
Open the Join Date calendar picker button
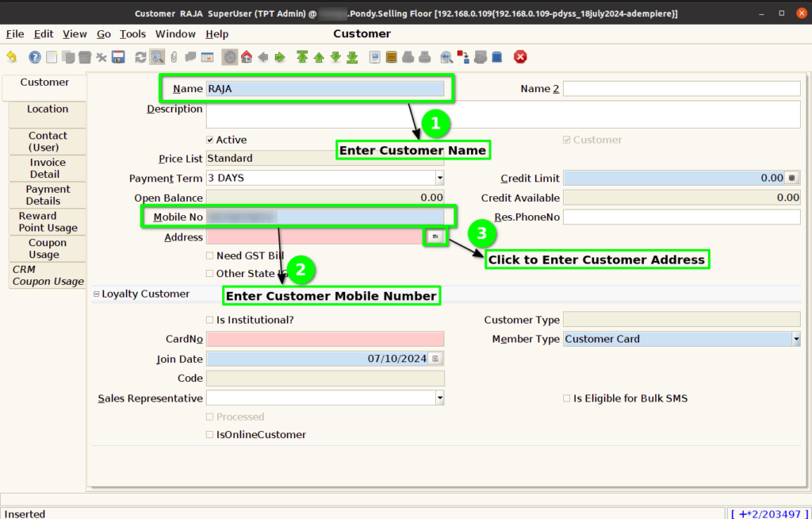pyautogui.click(x=435, y=358)
